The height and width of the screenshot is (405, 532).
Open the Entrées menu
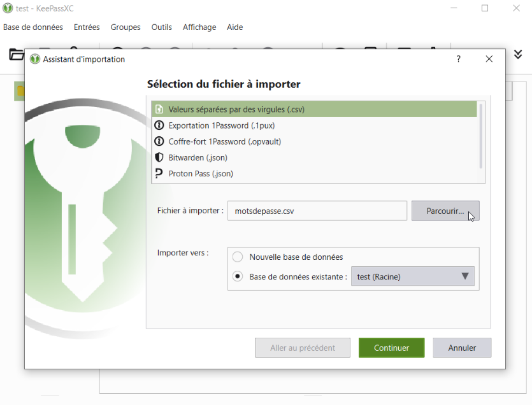(87, 27)
